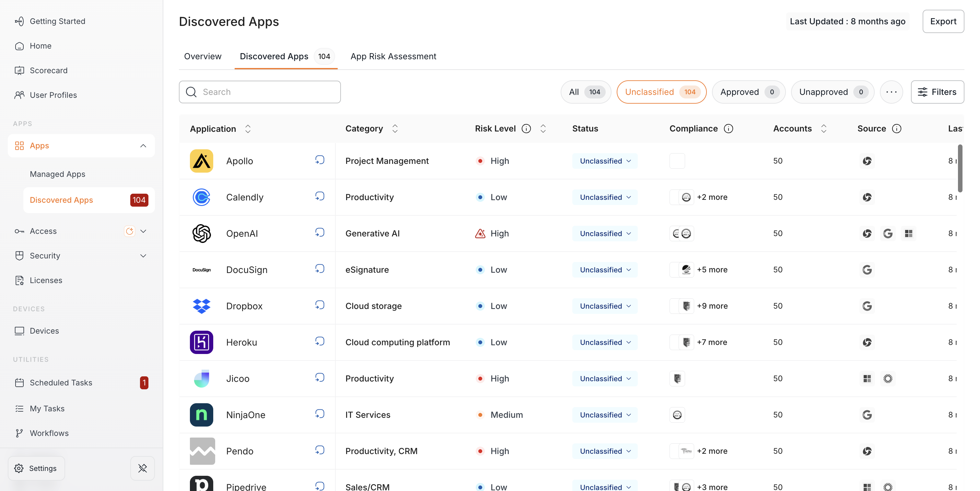Click the action icon beside OpenAI
This screenshot has height=491, width=980.
tap(320, 233)
